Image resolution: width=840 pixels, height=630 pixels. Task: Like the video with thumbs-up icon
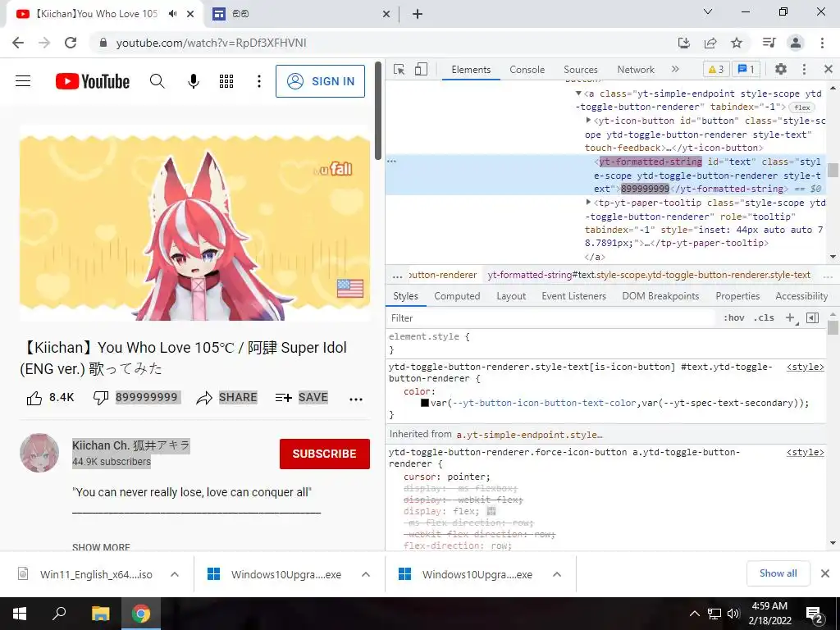coord(34,398)
